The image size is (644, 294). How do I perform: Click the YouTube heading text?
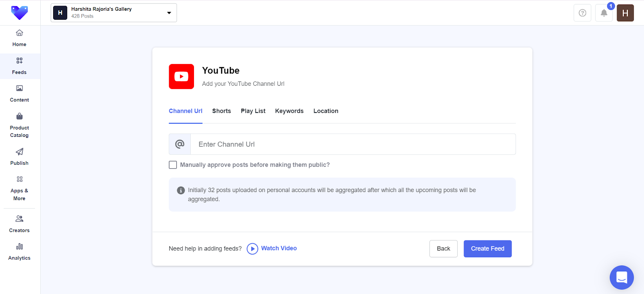click(221, 70)
